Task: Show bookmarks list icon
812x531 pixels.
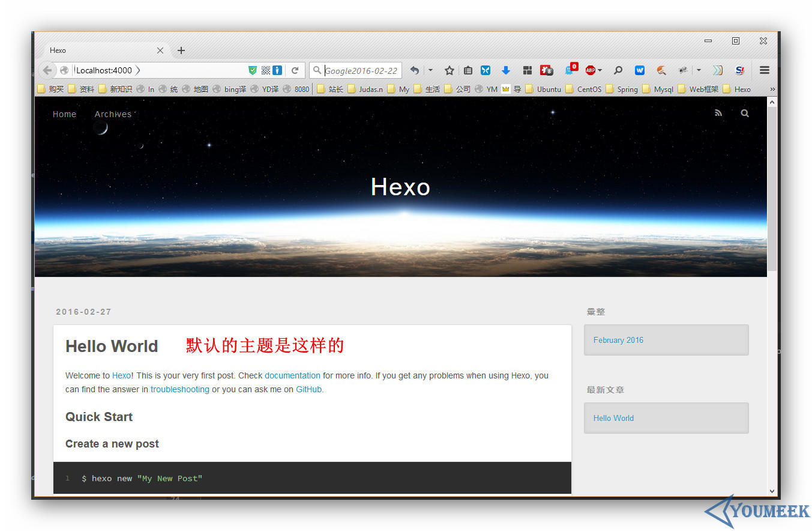Action: tap(468, 70)
